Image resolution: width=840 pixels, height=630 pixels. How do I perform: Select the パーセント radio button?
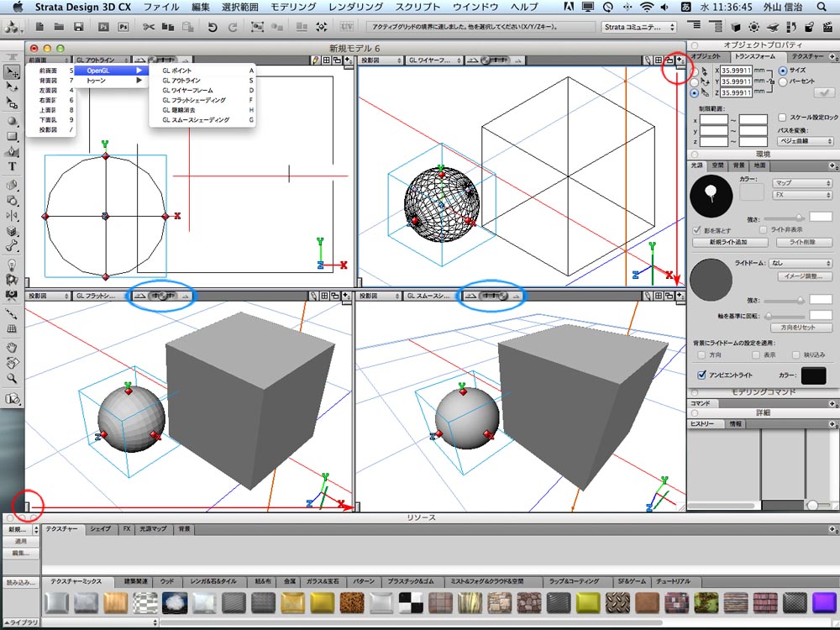783,81
